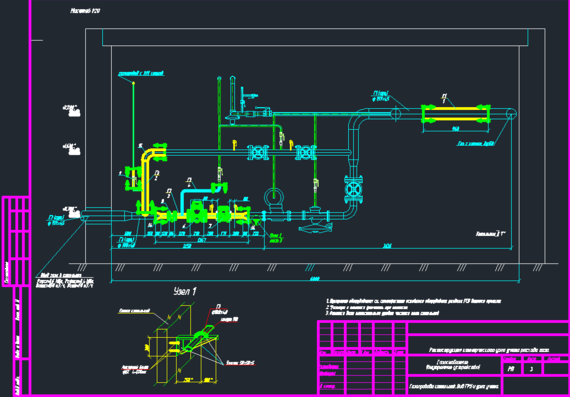This screenshot has height=397, width=570.
Task: Click the drawing title text in the title block
Action: [489, 350]
